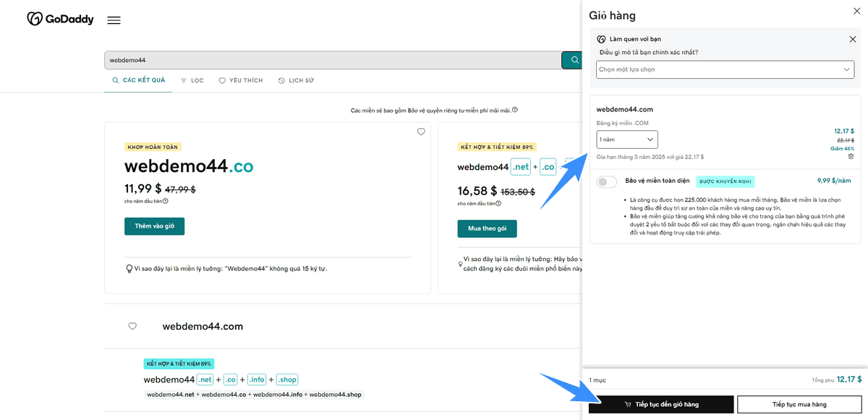This screenshot has height=420, width=868.
Task: Click the GoDaddy icon beside 'Làm quen với bạn'
Action: (601, 39)
